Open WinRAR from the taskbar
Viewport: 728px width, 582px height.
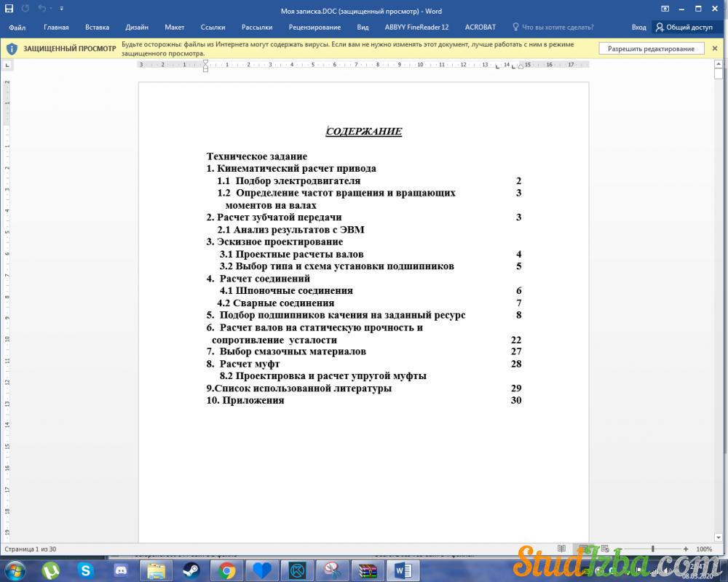(367, 570)
